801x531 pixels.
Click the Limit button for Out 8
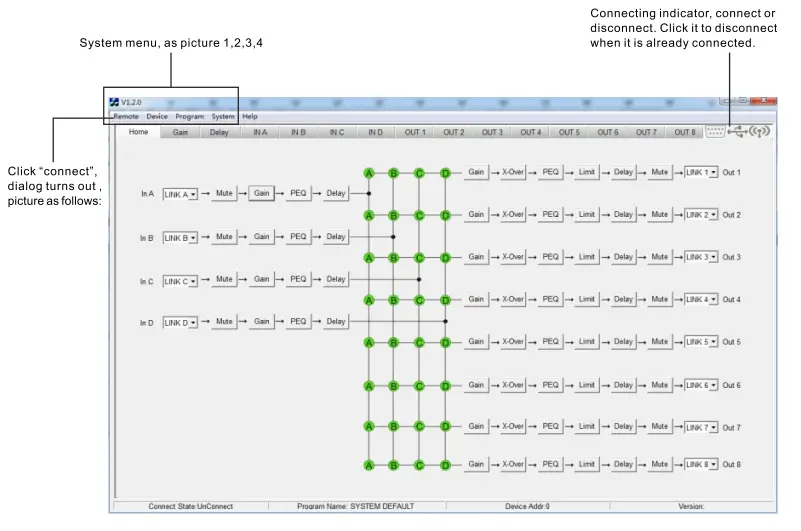(x=586, y=465)
